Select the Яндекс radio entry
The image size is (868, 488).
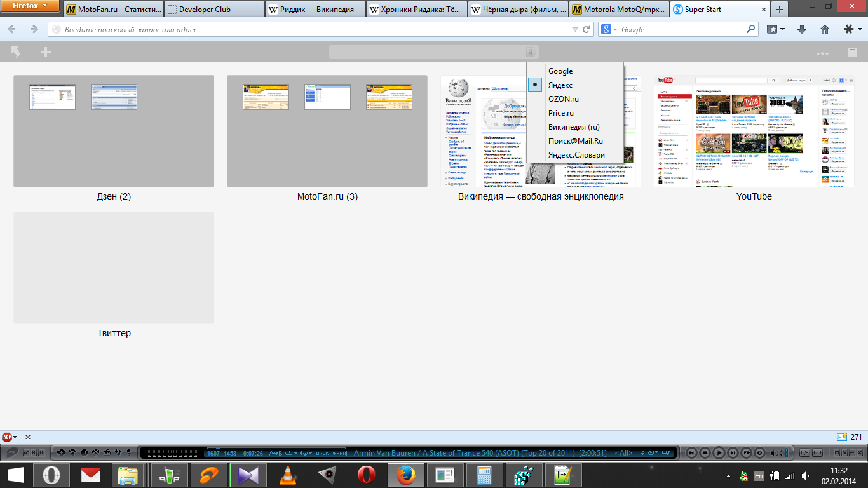pyautogui.click(x=575, y=85)
